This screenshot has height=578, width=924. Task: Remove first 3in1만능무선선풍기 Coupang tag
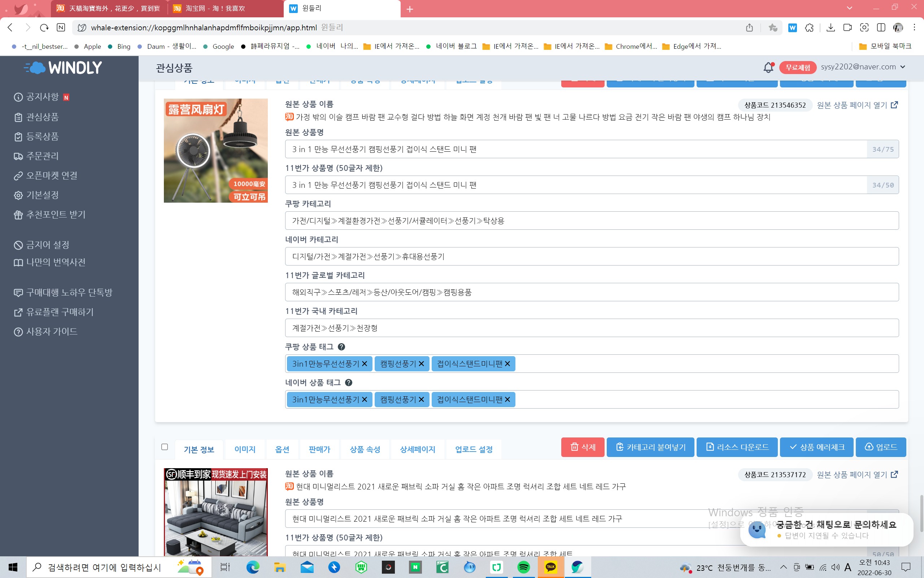pyautogui.click(x=364, y=363)
